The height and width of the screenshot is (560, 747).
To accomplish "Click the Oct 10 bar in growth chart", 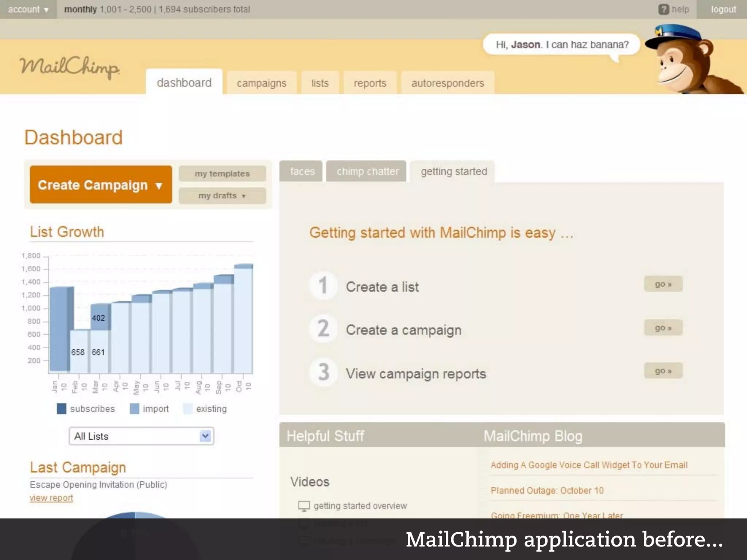I will coord(243,318).
